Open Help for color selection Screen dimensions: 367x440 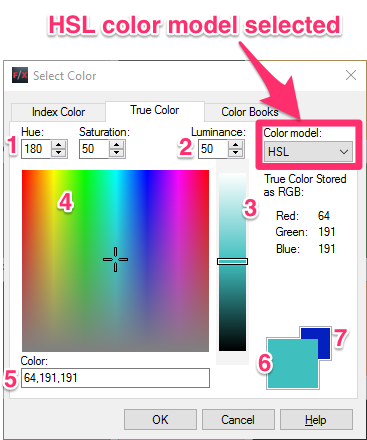tap(316, 420)
